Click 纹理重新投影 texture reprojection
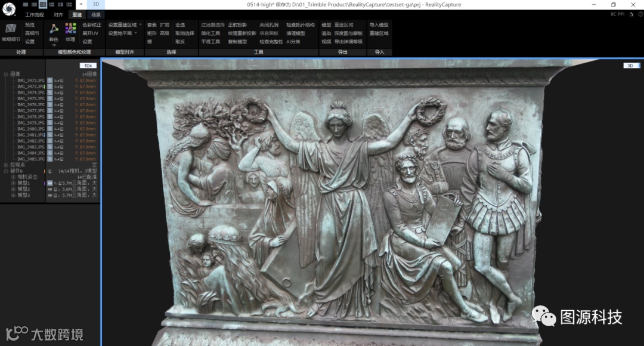The image size is (644, 346). pyautogui.click(x=242, y=33)
